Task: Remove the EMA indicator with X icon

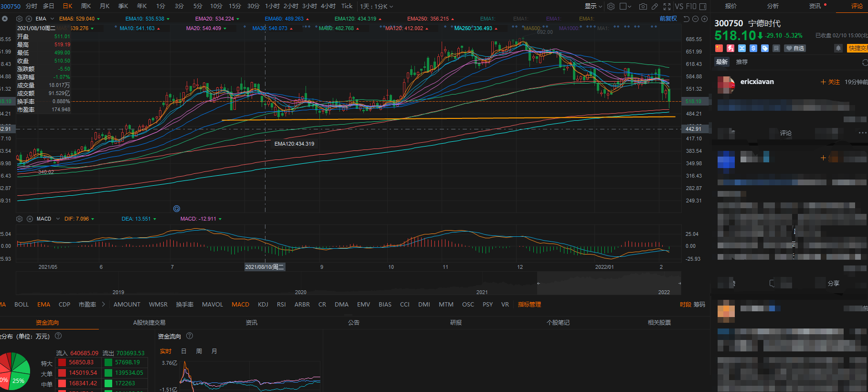Action: [29, 19]
